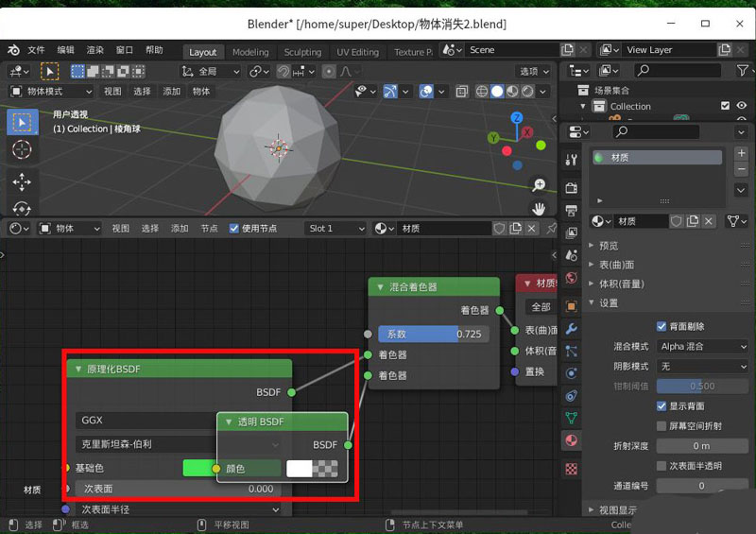Open the 文件 menu
This screenshot has width=756, height=534.
[36, 50]
